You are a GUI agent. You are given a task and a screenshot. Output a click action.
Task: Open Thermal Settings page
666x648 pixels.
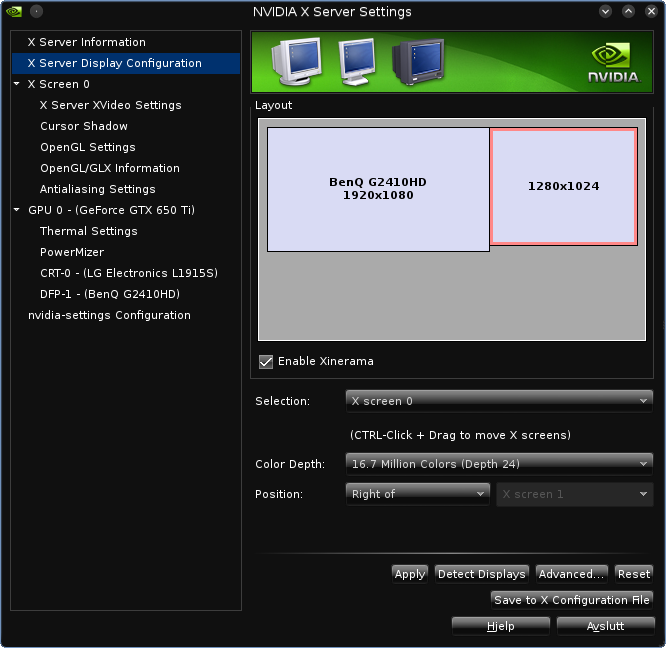(x=88, y=231)
